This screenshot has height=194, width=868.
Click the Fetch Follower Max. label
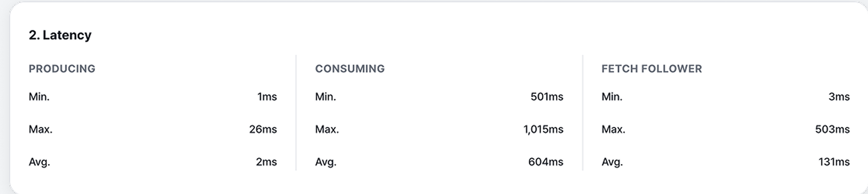(613, 129)
